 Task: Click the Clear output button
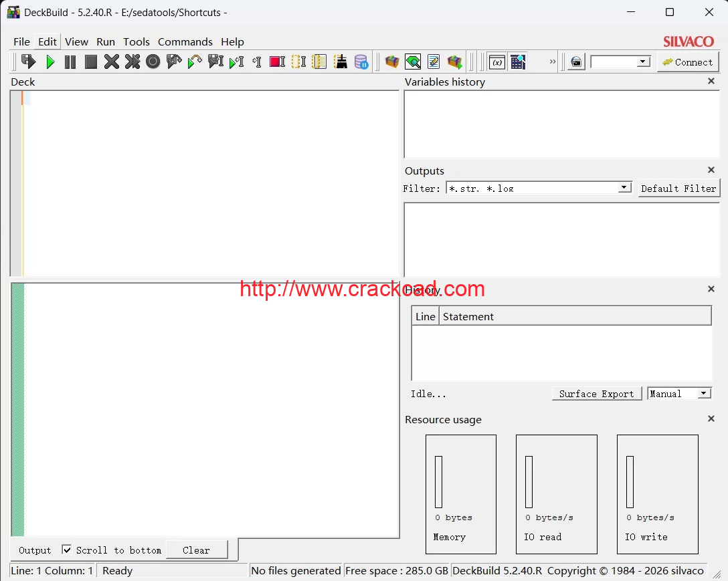197,550
